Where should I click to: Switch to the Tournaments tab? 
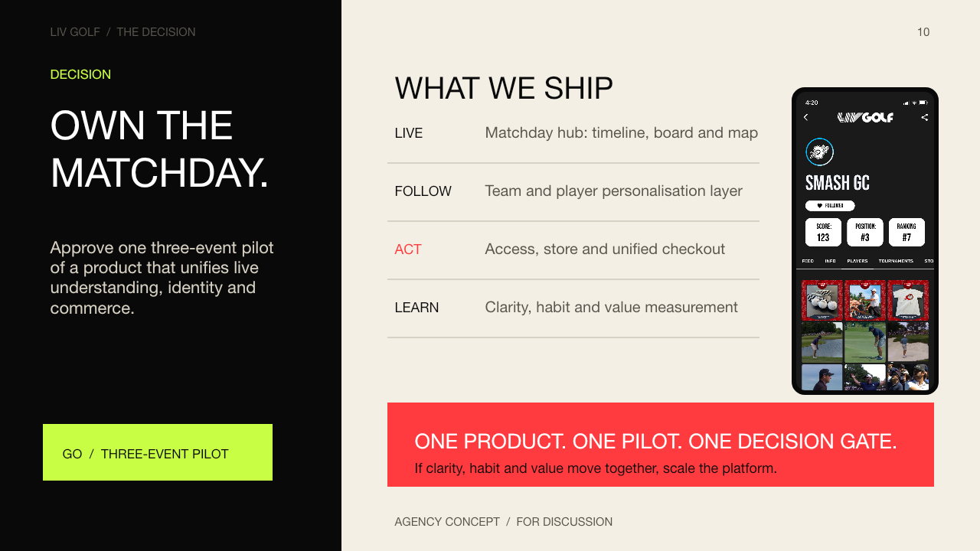(x=896, y=261)
